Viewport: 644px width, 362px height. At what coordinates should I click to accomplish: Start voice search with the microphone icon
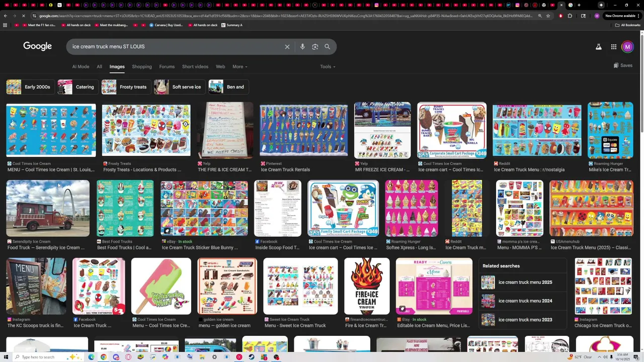302,47
